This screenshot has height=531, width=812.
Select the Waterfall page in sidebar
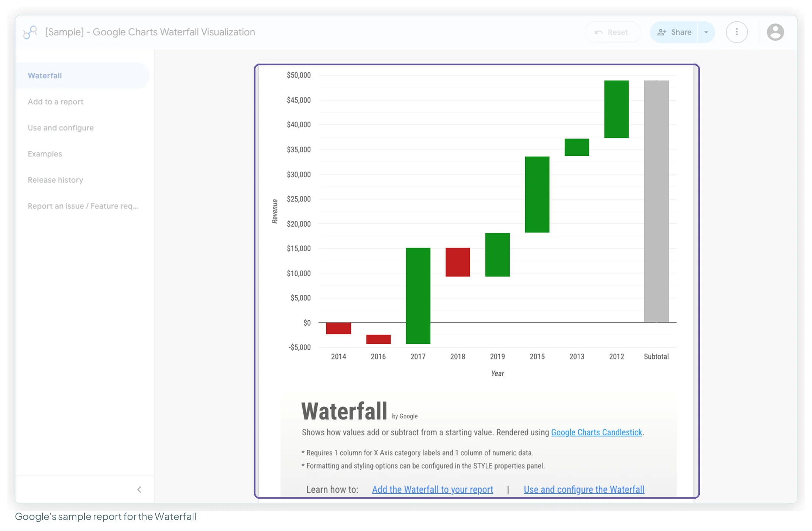tap(82, 76)
